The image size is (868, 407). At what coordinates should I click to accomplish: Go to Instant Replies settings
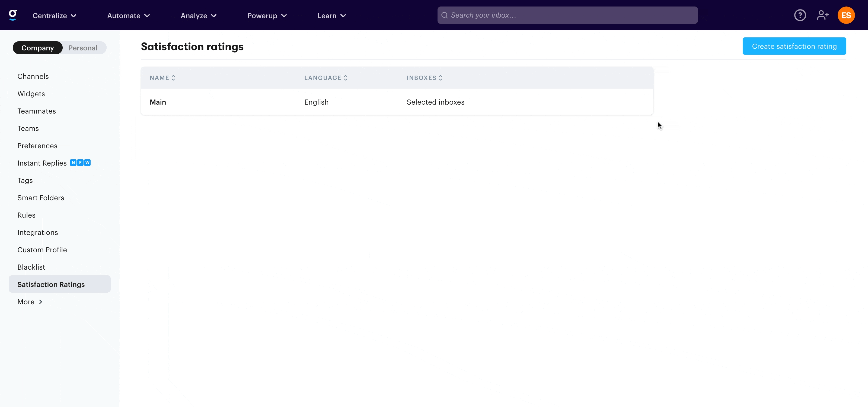(x=42, y=163)
